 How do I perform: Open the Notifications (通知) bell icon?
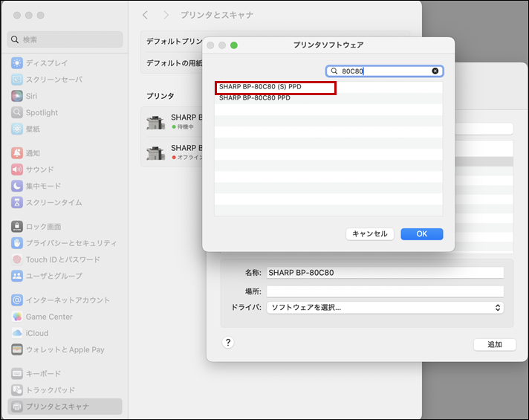17,153
